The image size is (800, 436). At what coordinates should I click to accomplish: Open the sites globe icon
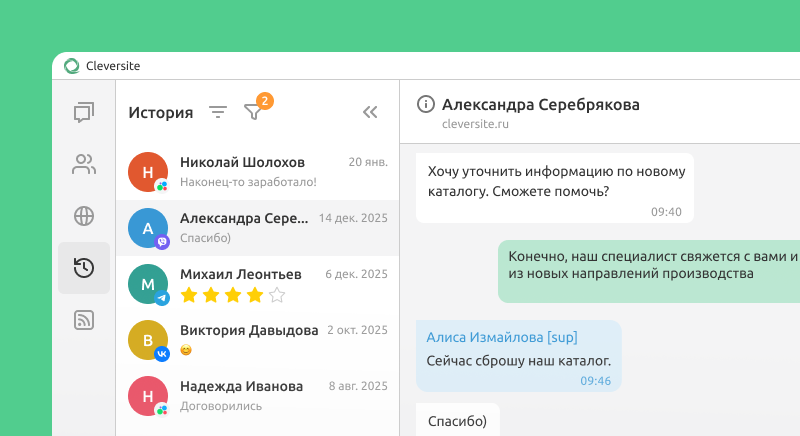click(84, 216)
